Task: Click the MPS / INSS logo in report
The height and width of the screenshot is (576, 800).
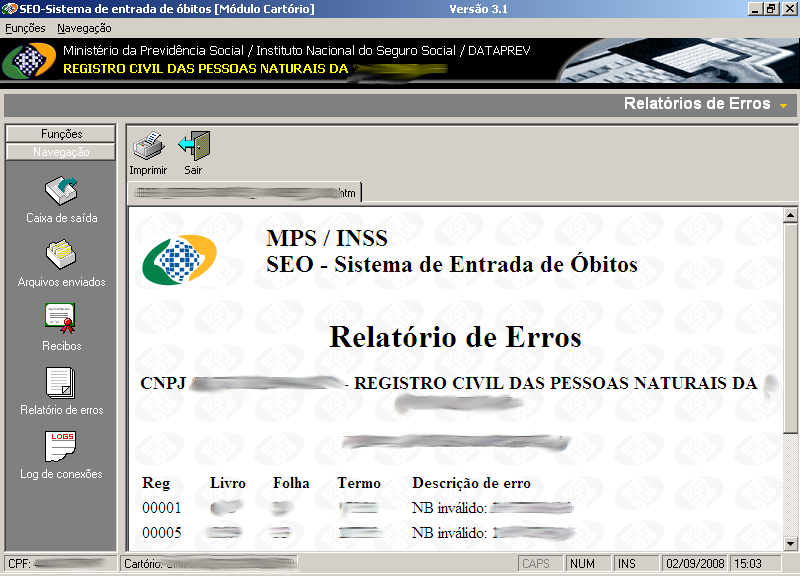Action: [180, 259]
